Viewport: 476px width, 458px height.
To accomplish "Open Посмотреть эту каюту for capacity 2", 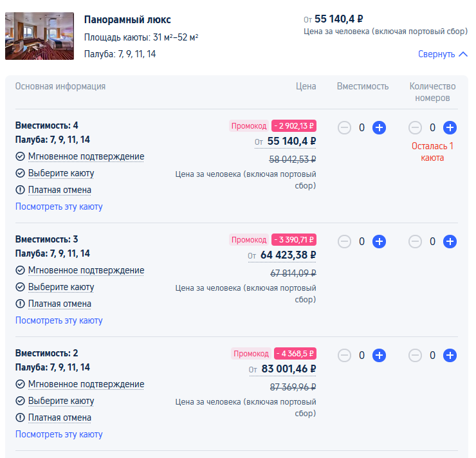I will (x=59, y=434).
